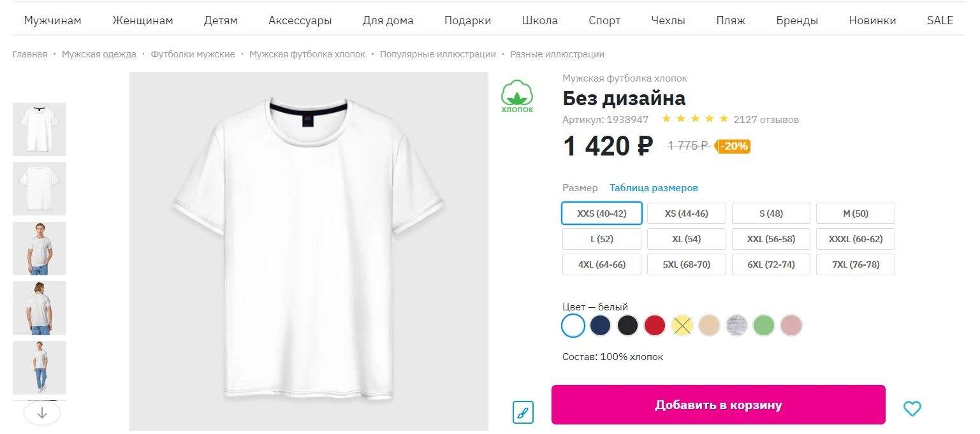
Task: Add item to favorites heart icon
Action: tap(912, 409)
